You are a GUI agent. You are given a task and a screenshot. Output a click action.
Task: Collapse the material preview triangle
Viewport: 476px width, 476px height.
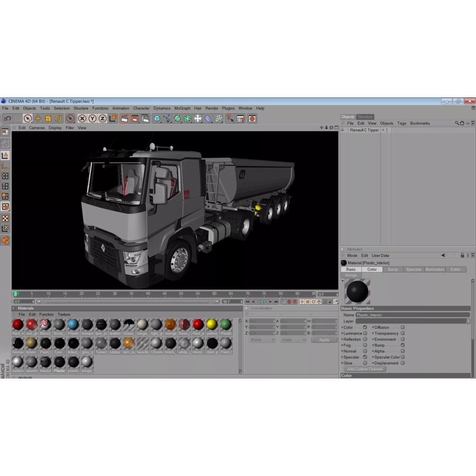coord(343,281)
